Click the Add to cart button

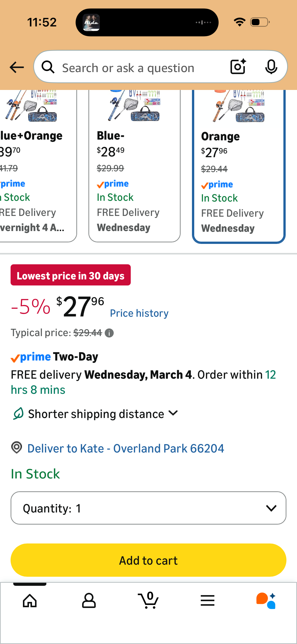[148, 560]
